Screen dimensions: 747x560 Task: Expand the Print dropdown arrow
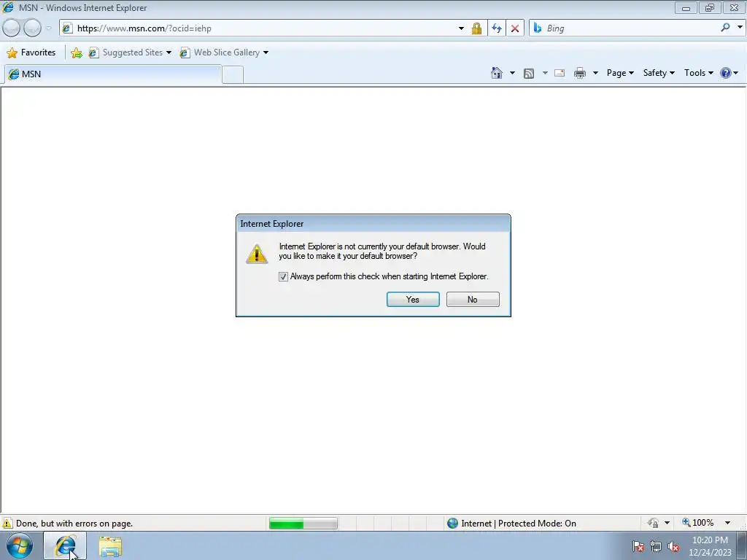click(595, 73)
